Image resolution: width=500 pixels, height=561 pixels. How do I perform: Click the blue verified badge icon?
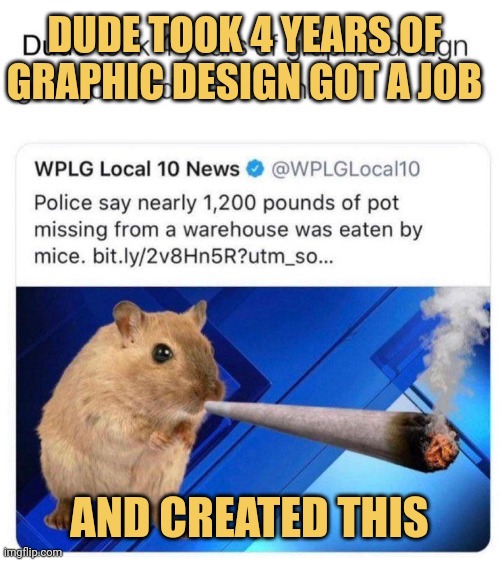tap(255, 169)
